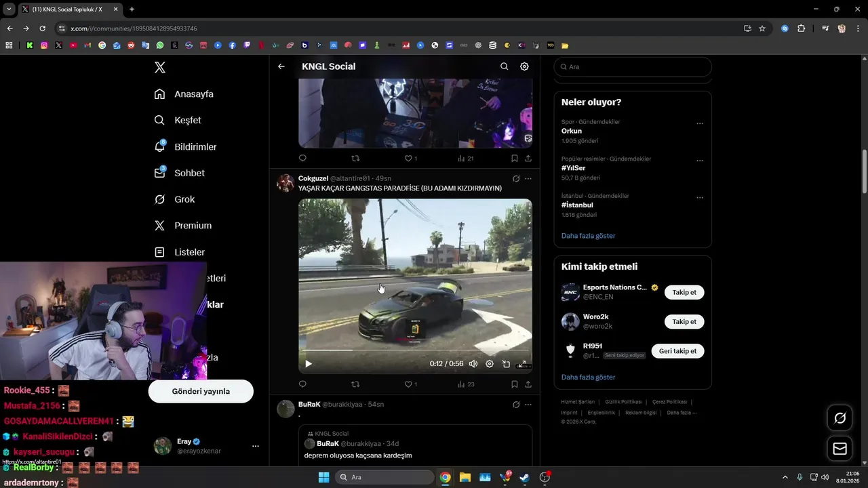Click the Ara search field on X
868x488 pixels.
tap(633, 67)
